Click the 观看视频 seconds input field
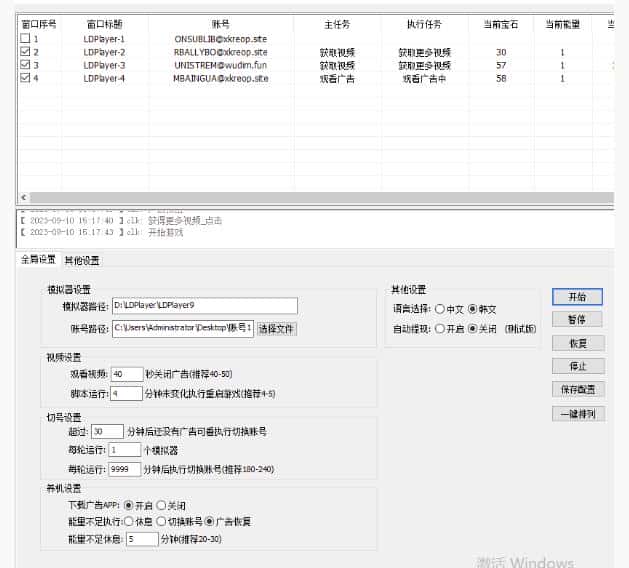The image size is (629, 568). click(x=127, y=374)
